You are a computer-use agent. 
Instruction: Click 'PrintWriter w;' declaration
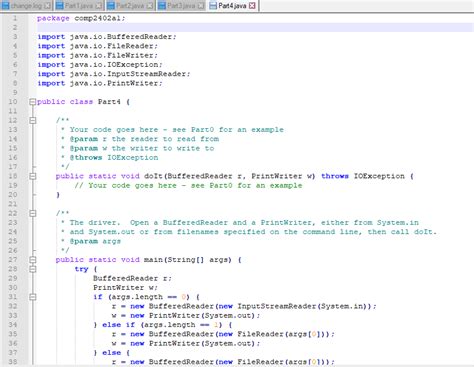[125, 288]
